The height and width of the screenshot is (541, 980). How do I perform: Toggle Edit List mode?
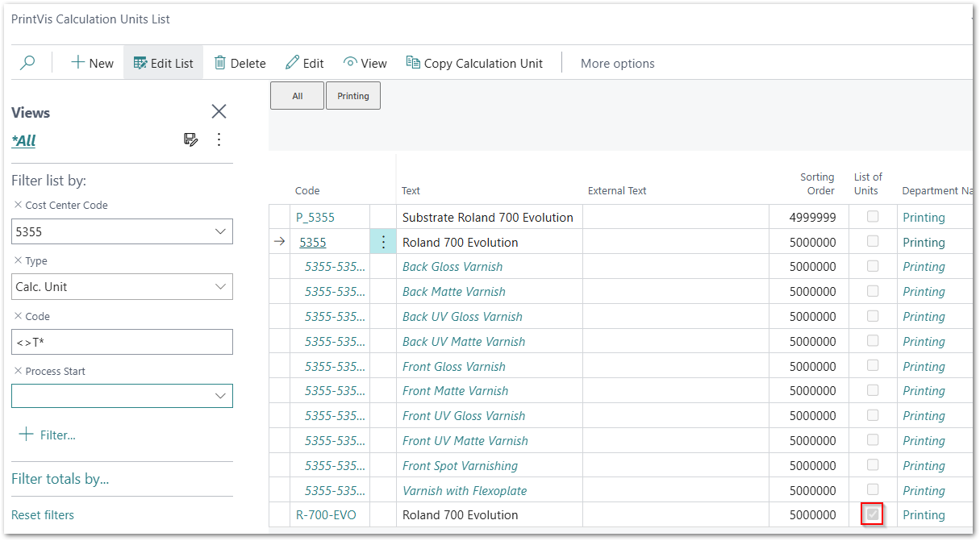point(163,63)
